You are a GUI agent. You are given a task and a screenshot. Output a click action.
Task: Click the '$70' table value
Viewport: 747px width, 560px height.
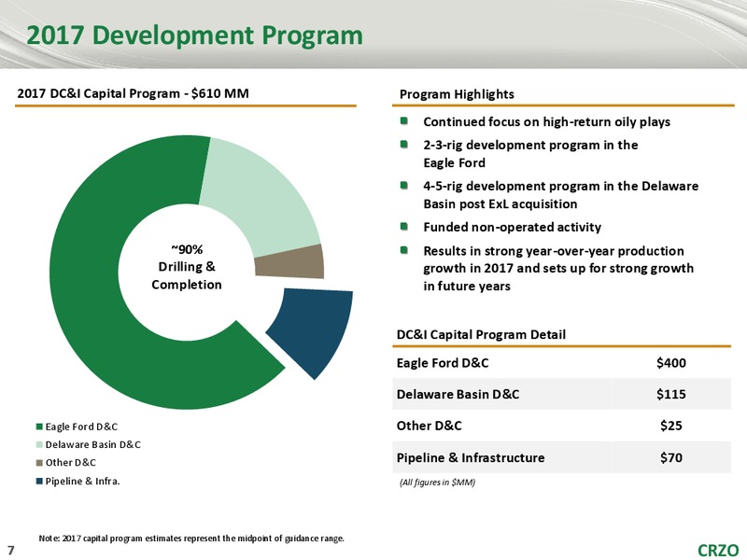coord(670,457)
